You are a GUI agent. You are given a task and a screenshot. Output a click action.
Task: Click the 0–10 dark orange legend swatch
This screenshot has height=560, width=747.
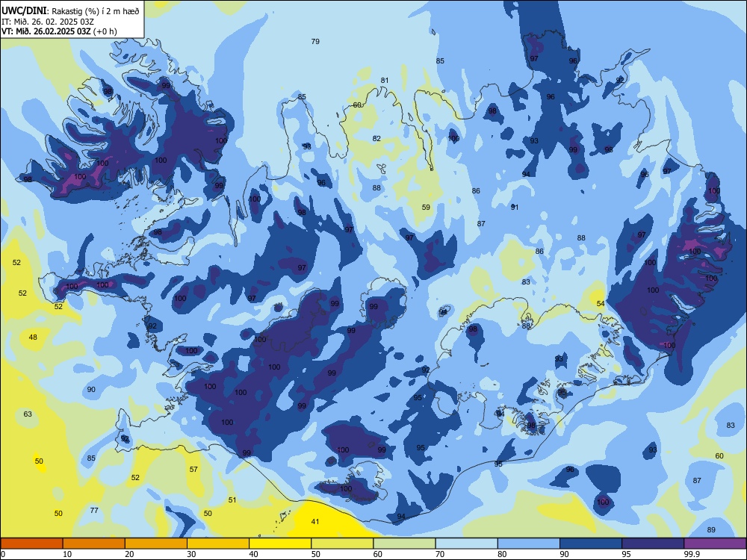pyautogui.click(x=31, y=544)
